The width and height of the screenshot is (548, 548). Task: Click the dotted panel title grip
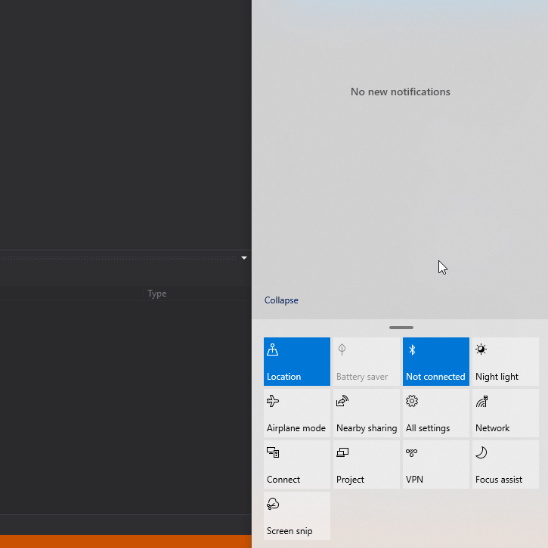(x=119, y=258)
